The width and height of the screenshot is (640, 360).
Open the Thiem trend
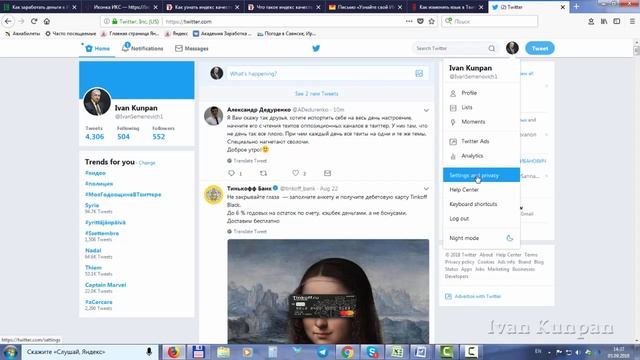pos(93,267)
